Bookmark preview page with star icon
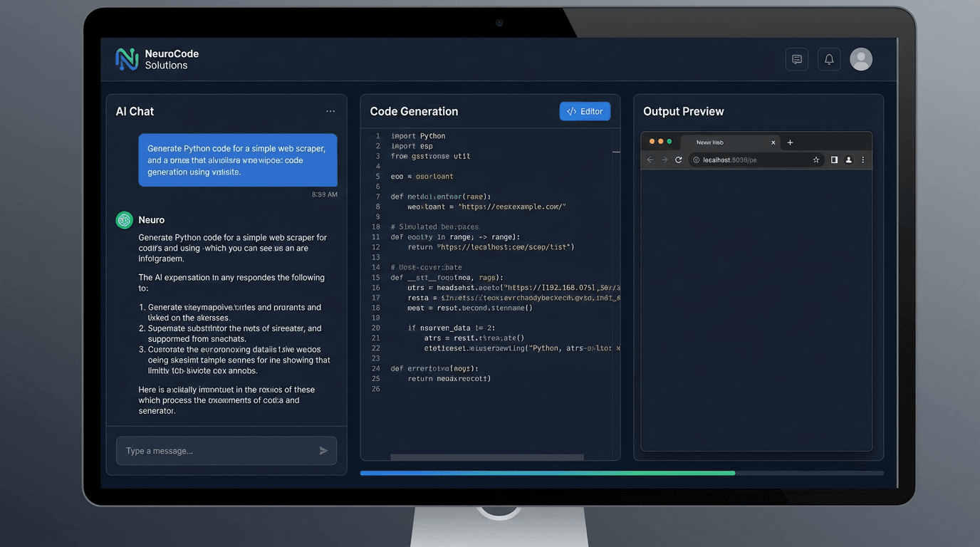The height and width of the screenshot is (547, 980). click(x=816, y=160)
